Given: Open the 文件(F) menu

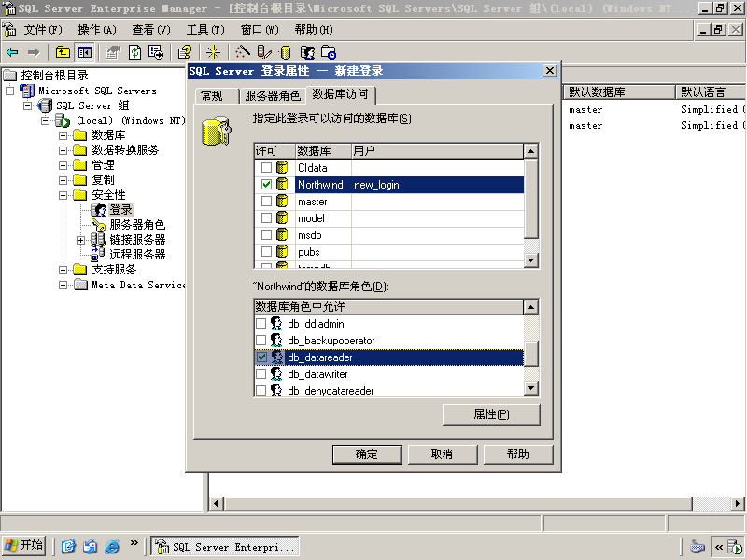Looking at the screenshot, I should (43, 30).
